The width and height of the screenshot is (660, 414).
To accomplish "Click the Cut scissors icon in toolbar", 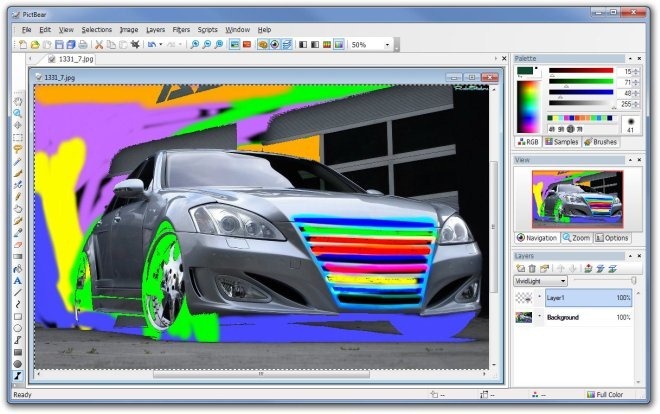I will [x=99, y=45].
